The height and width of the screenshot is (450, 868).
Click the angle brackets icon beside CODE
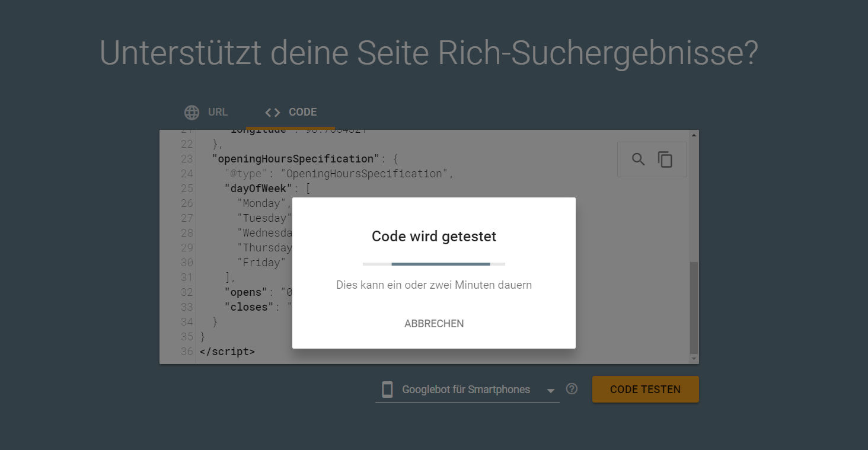click(272, 112)
